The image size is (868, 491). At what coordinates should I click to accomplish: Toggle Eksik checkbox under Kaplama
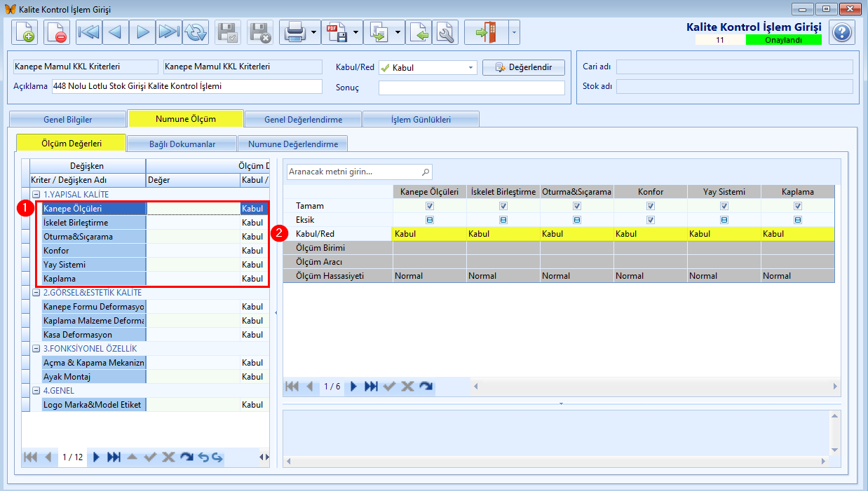coord(798,220)
